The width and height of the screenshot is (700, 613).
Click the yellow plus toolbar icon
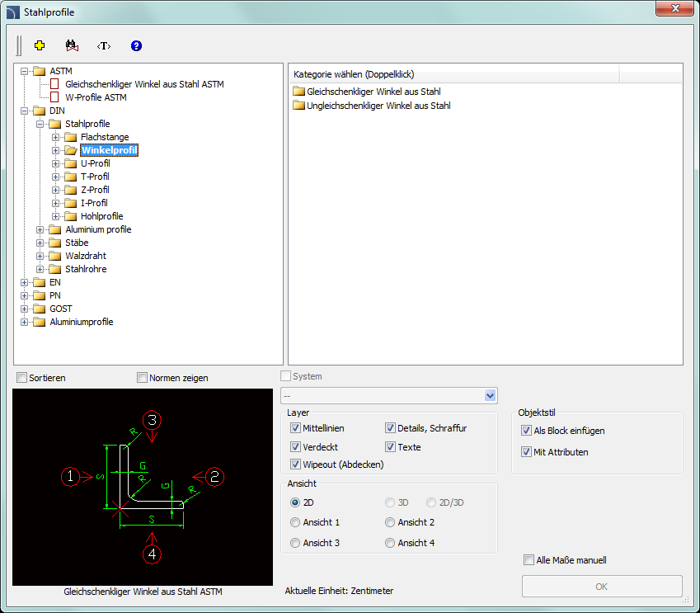(39, 45)
